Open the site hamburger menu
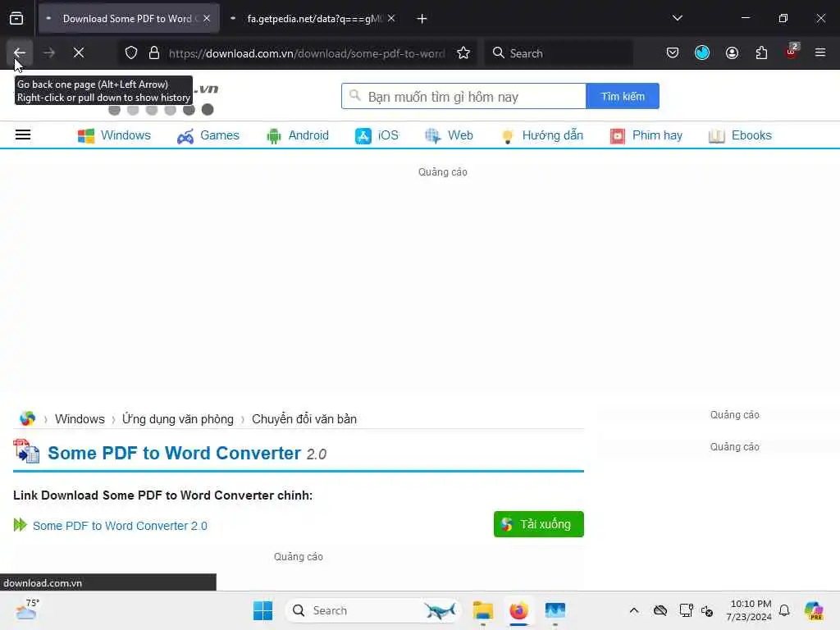840x630 pixels. point(23,135)
